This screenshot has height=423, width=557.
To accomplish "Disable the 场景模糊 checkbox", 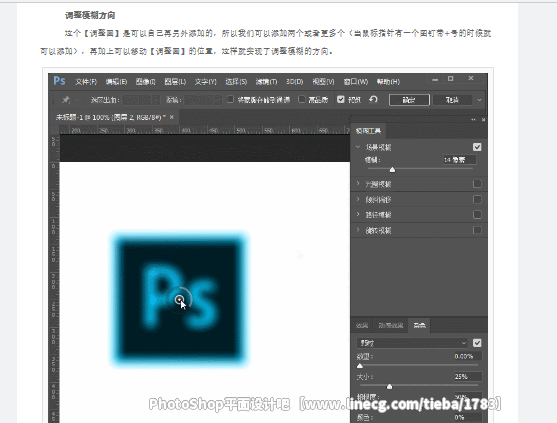I will pyautogui.click(x=477, y=147).
